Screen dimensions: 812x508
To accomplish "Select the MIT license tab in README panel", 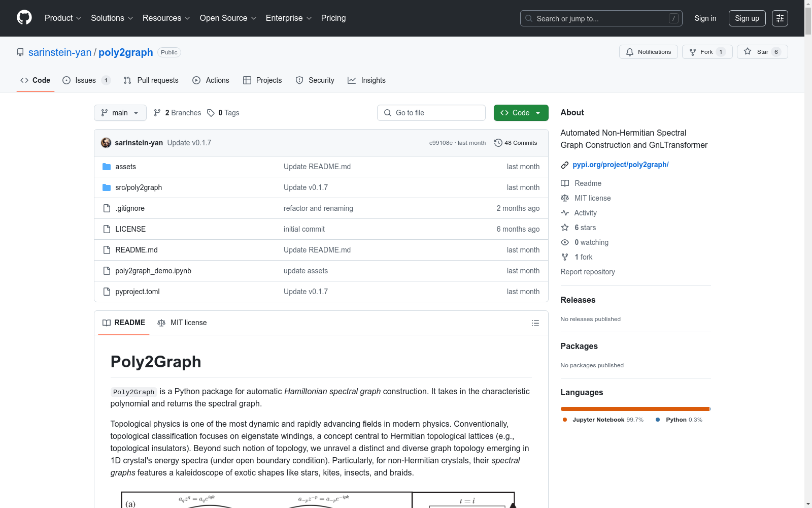I will pos(182,323).
